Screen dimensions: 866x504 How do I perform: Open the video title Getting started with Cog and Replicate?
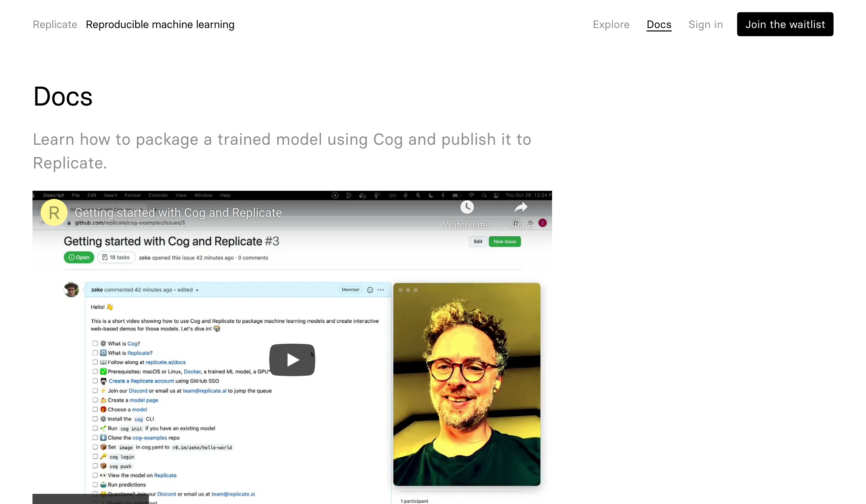[x=178, y=213]
